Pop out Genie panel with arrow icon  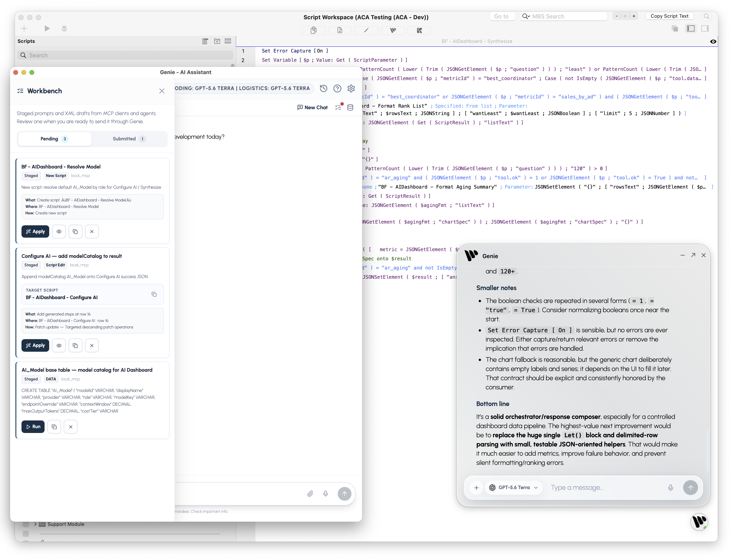tap(693, 255)
